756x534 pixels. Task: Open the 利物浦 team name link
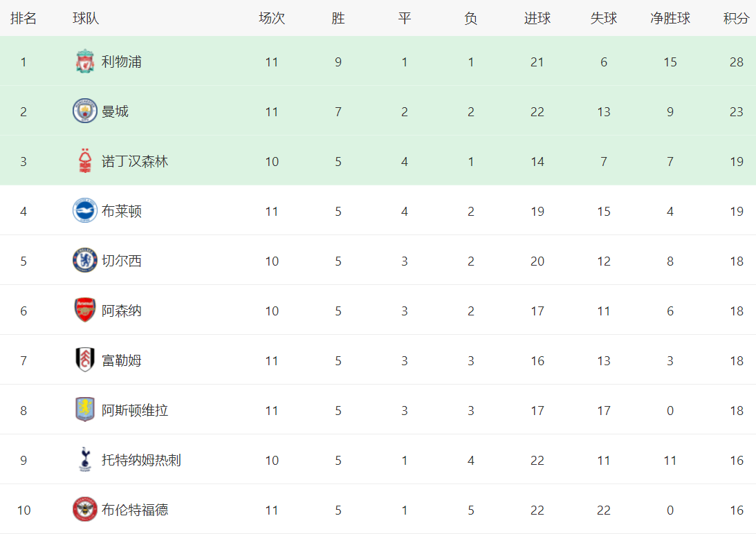click(122, 62)
